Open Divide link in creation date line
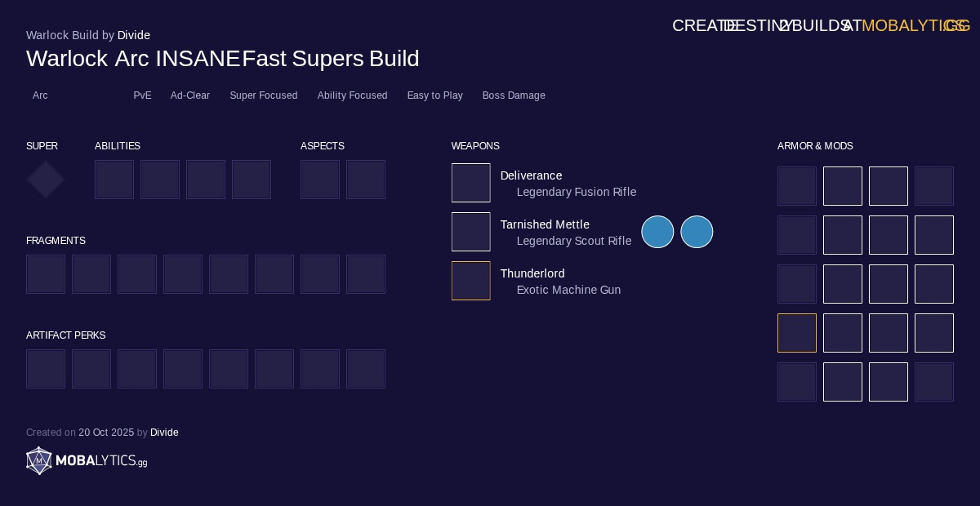Viewport: 980px width, 506px height. pos(164,433)
